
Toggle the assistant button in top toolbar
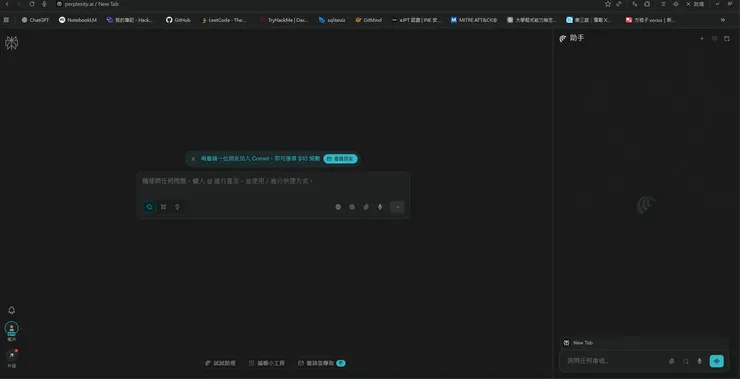click(x=695, y=4)
